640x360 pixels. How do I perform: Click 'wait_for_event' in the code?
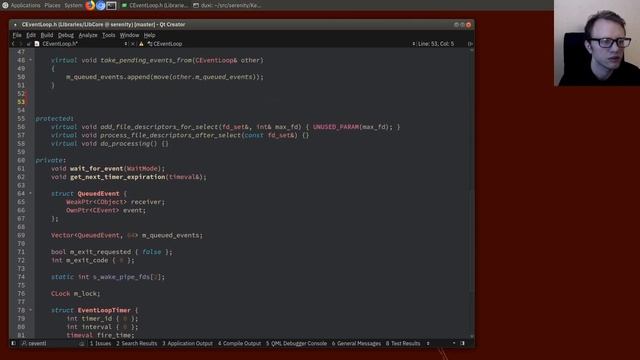96,168
